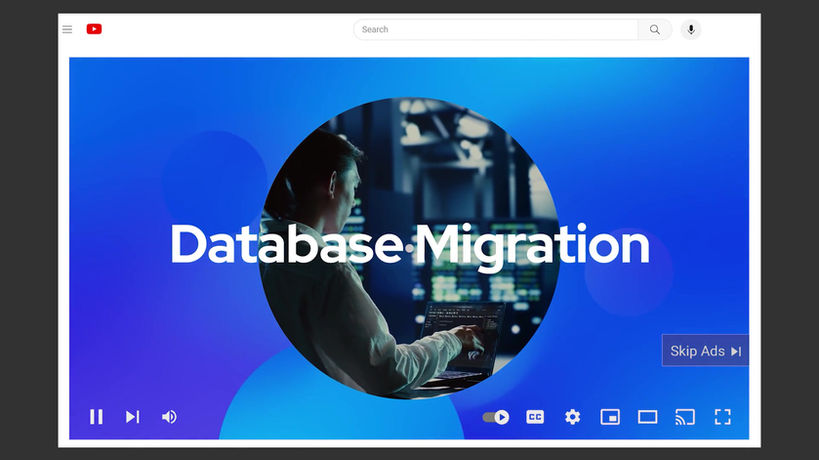Viewport: 819px width, 460px height.
Task: Open the player settings gear
Action: 572,417
